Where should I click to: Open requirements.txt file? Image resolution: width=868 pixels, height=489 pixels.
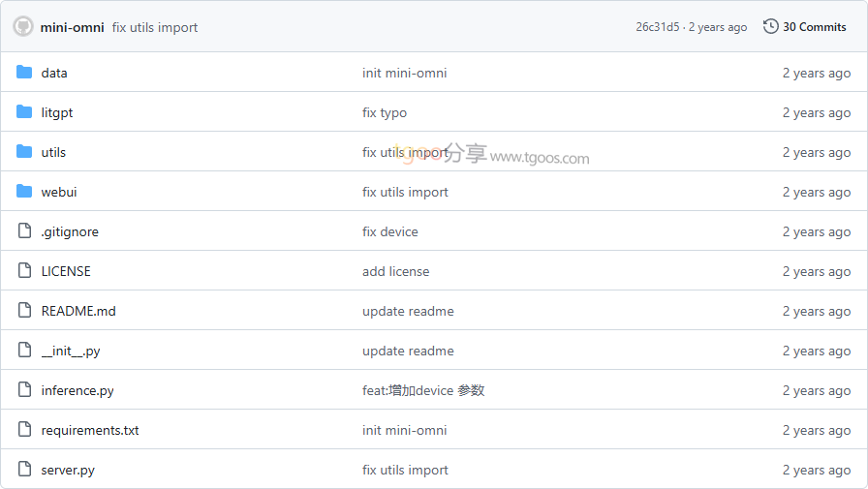(x=90, y=430)
